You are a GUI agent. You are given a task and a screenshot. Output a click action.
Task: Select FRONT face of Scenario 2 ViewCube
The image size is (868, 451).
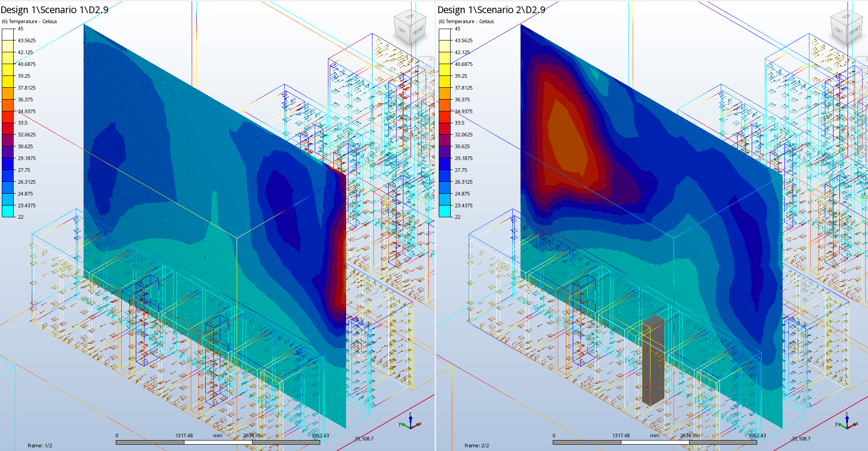(855, 31)
